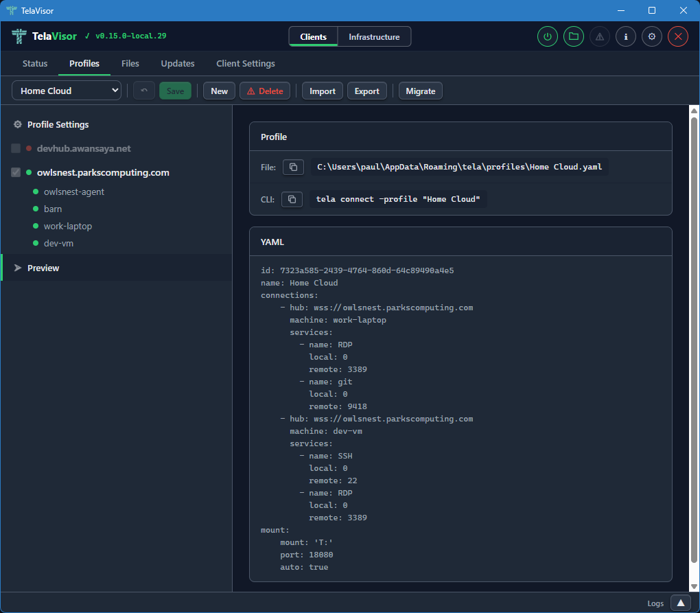Open the folder icon in header
700x613 pixels.
coord(574,36)
